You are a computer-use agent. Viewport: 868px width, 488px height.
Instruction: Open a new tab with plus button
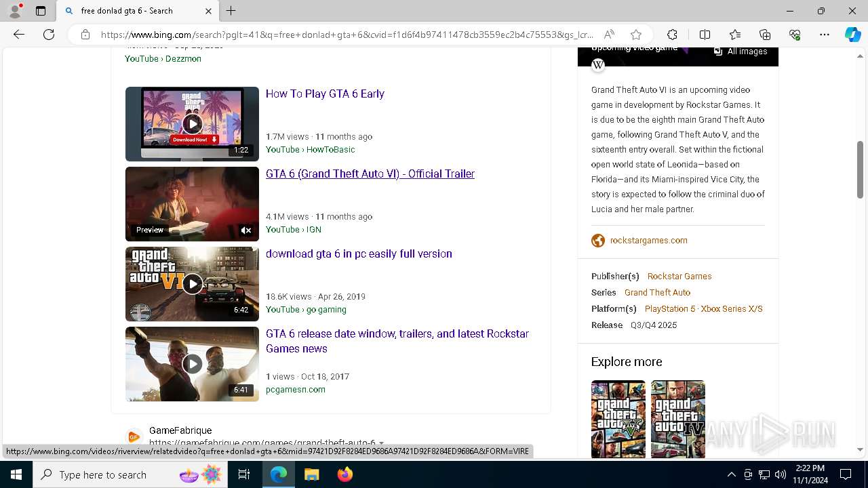point(231,11)
